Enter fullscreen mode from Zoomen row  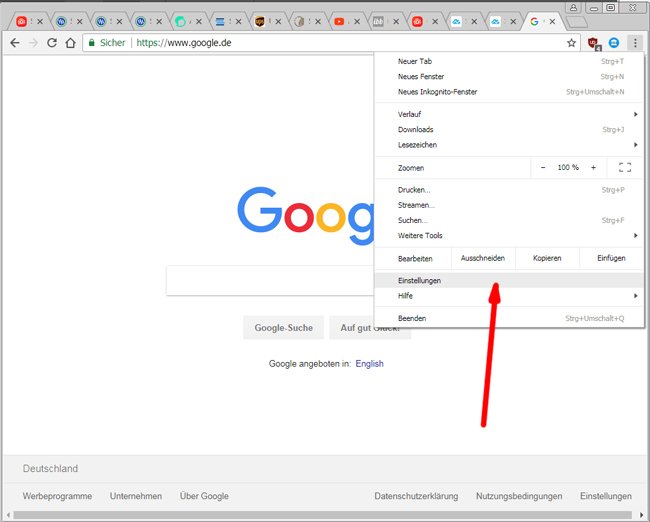click(625, 168)
